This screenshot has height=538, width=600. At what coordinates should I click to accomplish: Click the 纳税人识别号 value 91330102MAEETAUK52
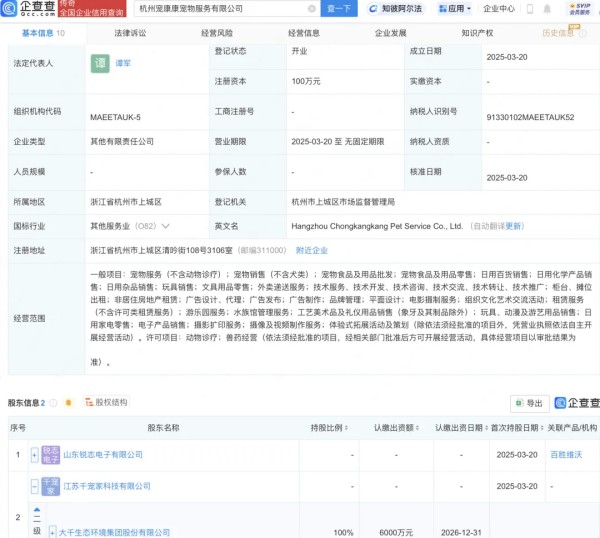530,117
